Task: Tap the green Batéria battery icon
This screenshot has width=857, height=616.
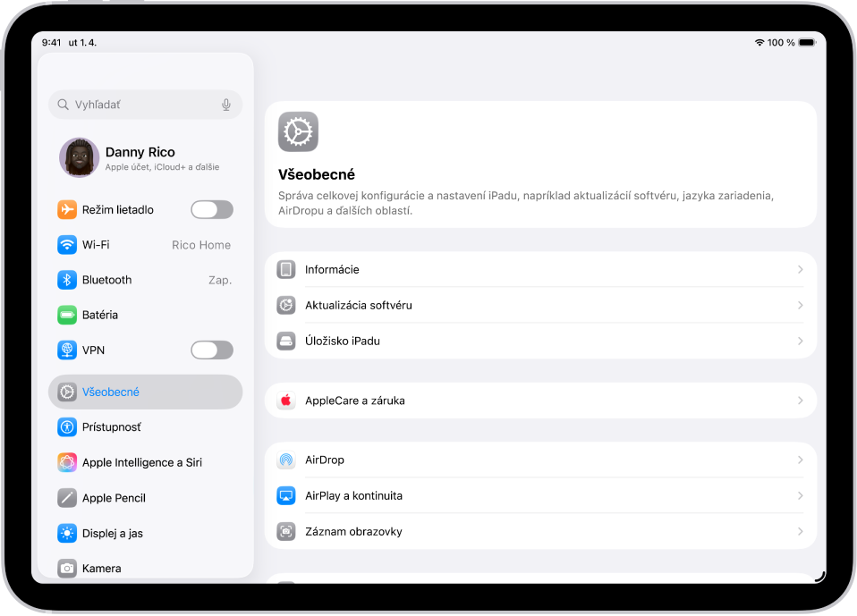Action: tap(67, 315)
